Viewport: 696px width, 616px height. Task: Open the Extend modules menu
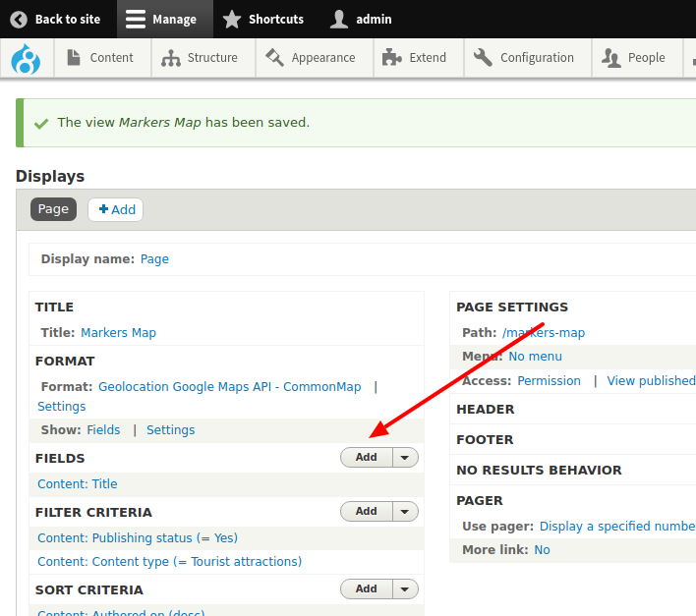coord(415,58)
